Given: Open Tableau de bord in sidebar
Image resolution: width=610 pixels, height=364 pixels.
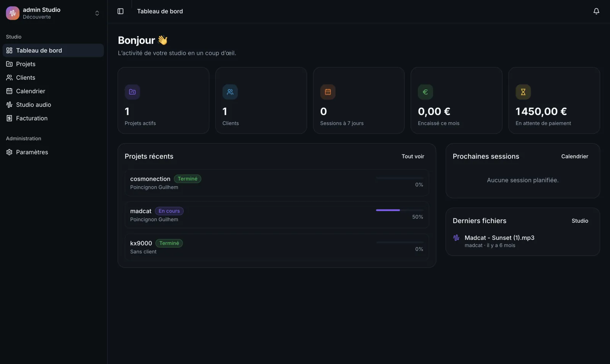Looking at the screenshot, I should 53,50.
